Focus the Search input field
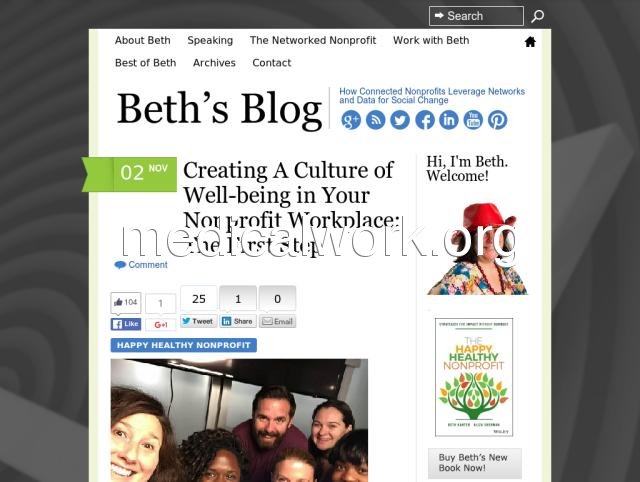This screenshot has width=640, height=482. click(476, 16)
